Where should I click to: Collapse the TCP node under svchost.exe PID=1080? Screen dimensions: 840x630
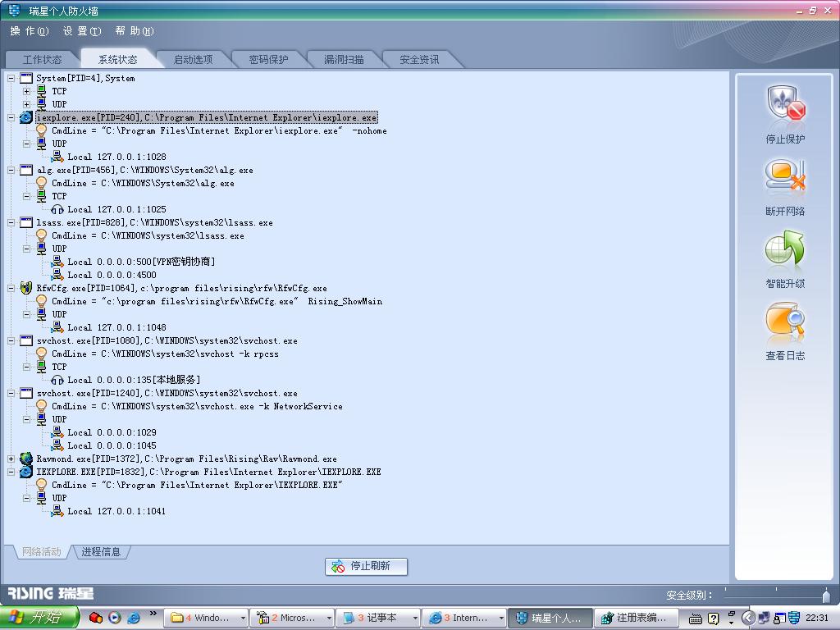[x=26, y=367]
